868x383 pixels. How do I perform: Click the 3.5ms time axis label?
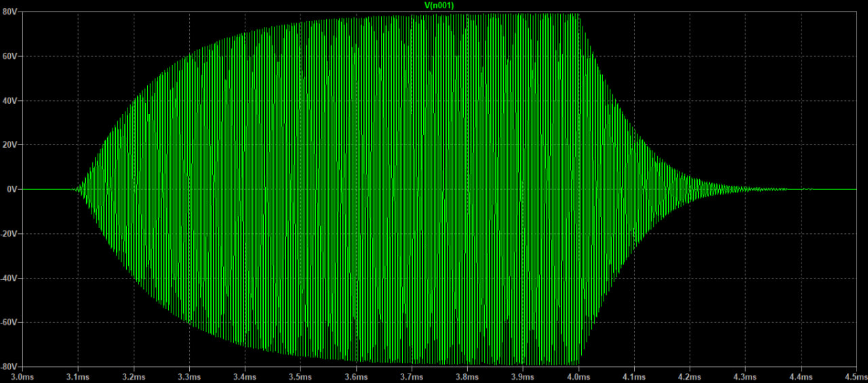(300, 377)
